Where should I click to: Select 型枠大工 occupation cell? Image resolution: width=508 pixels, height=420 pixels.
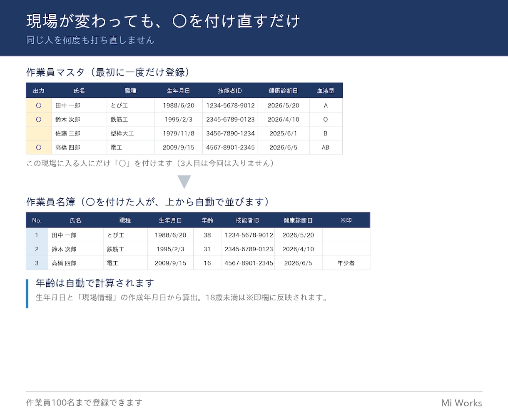tap(131, 133)
